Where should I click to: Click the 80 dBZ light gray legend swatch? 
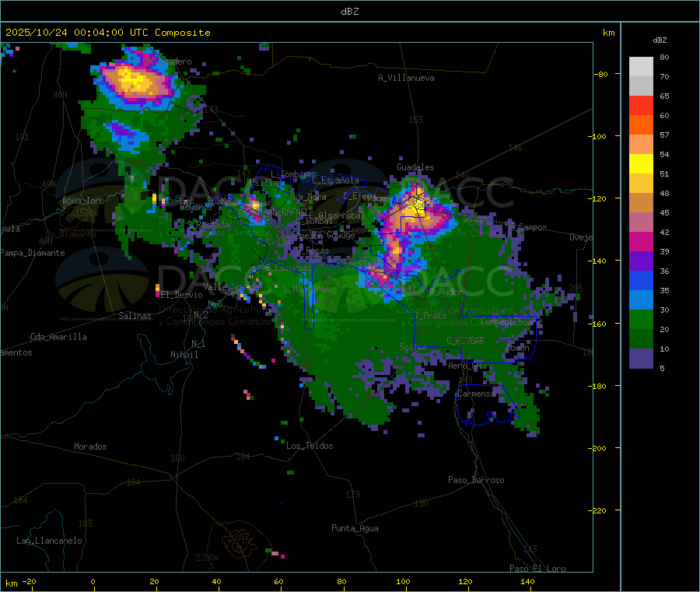(x=641, y=67)
